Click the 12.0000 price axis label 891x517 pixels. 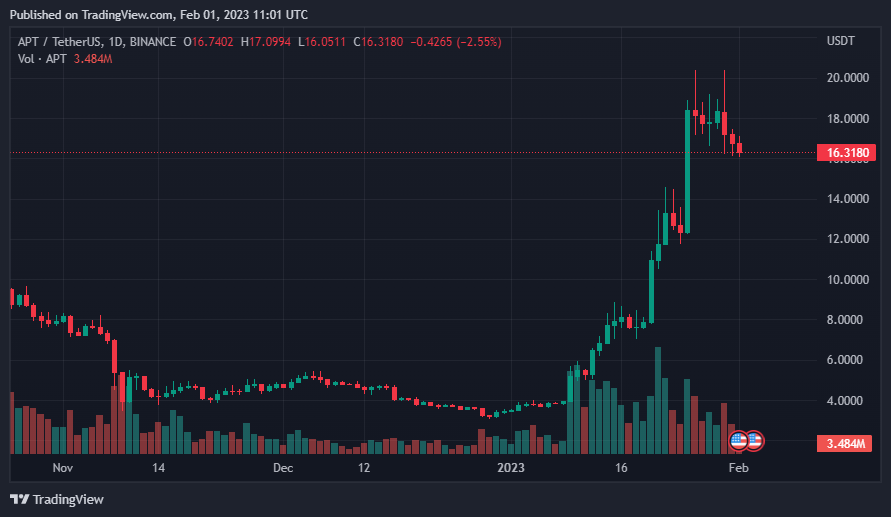(x=847, y=239)
